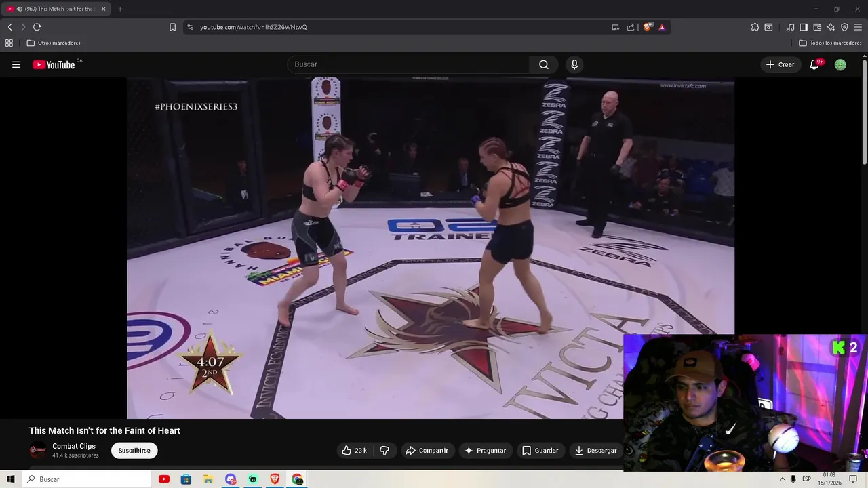The height and width of the screenshot is (488, 868).
Task: Open File Explorer from the taskbar
Action: [x=208, y=479]
